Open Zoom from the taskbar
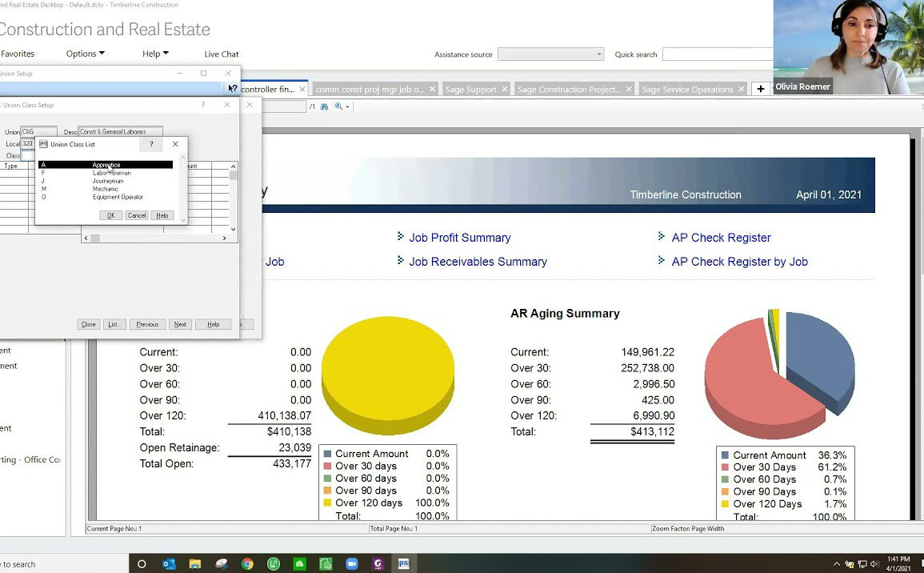924x573 pixels. [352, 563]
